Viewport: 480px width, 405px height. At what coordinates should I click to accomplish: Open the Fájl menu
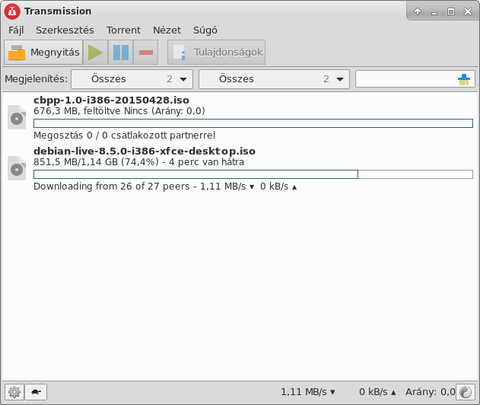16,30
